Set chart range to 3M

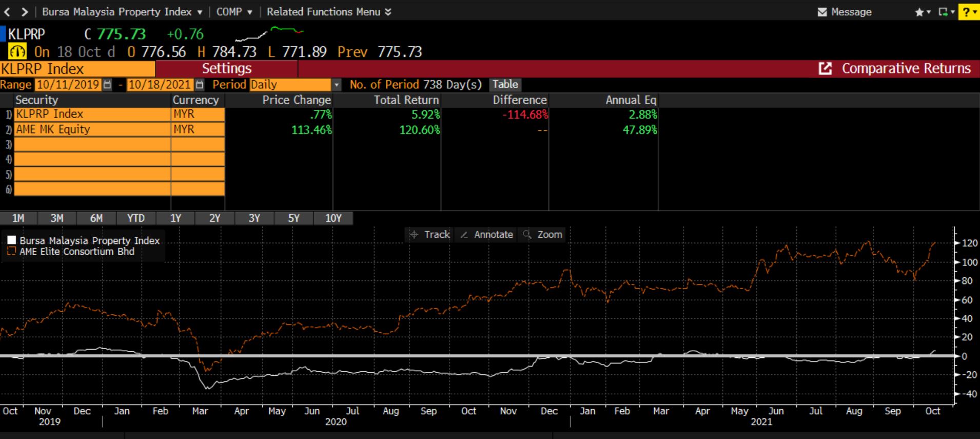tap(57, 218)
